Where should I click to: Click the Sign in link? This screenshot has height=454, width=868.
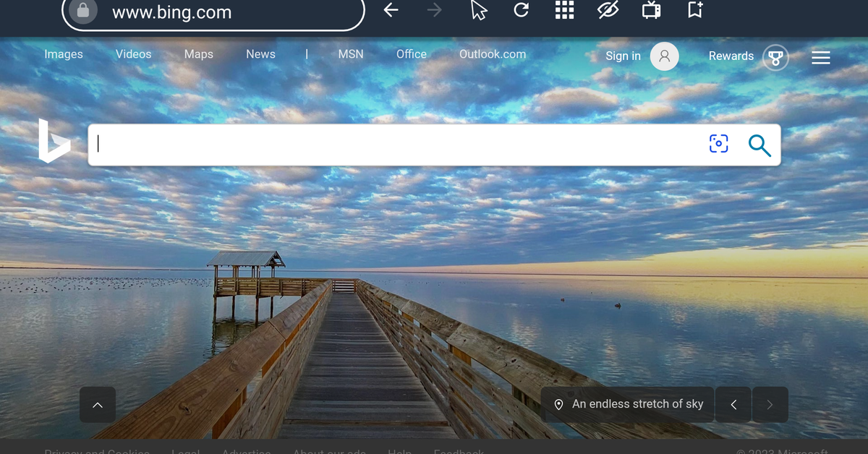point(623,56)
